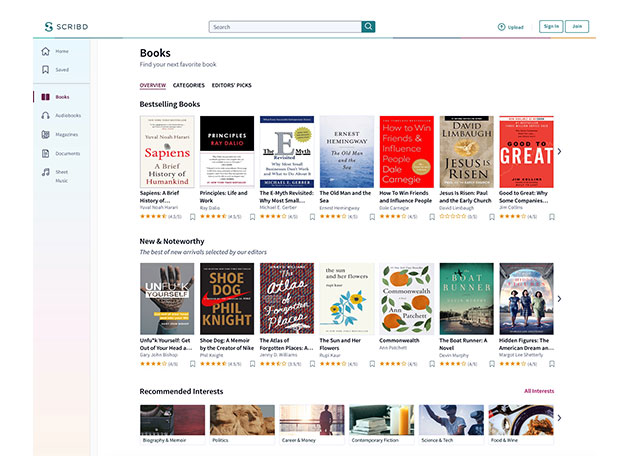Save The E-Myth Revisited bookmark icon
Image resolution: width=630 pixels, height=473 pixels.
point(312,217)
